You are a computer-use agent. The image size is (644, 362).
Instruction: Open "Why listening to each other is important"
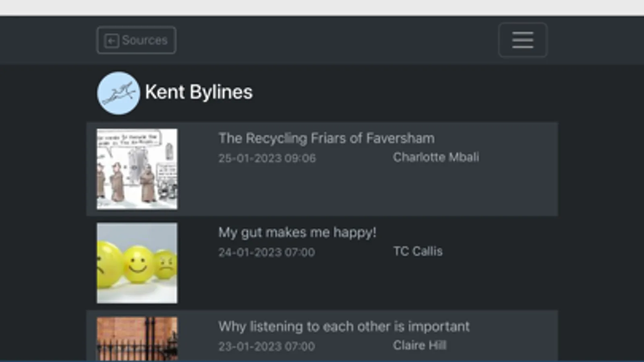pyautogui.click(x=344, y=327)
